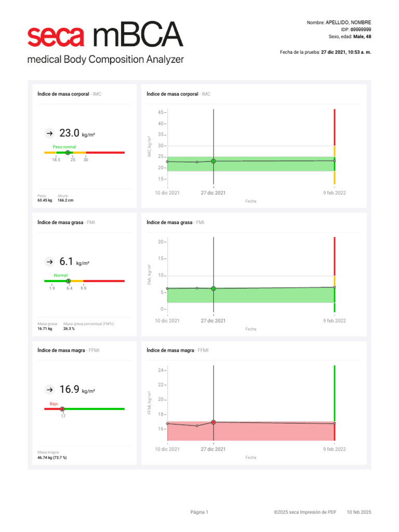This screenshot has width=399, height=532.
Task: Click the 27 dic 2021 label under FMI chart
Action: tap(213, 321)
